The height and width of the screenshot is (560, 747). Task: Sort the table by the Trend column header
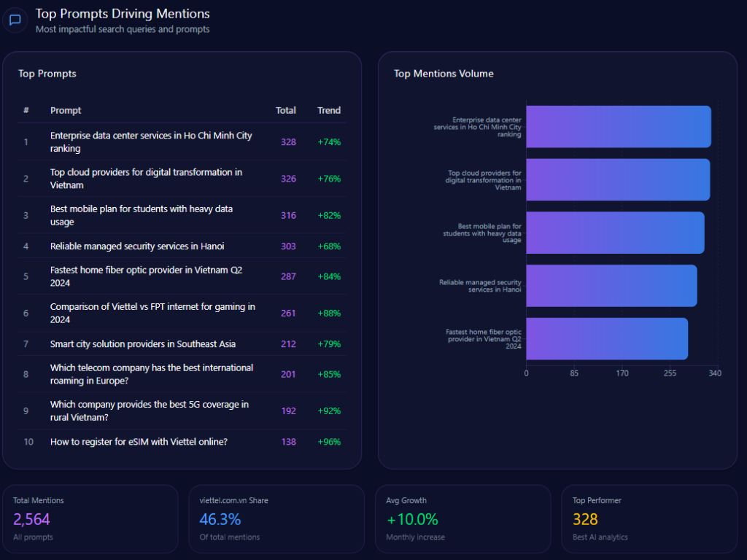[328, 111]
